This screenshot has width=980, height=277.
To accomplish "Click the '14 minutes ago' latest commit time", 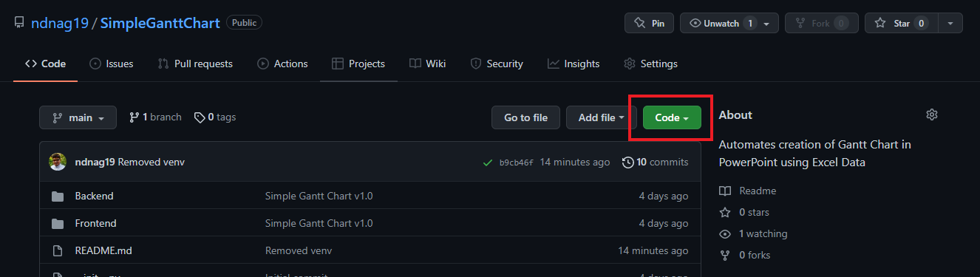I will (575, 162).
